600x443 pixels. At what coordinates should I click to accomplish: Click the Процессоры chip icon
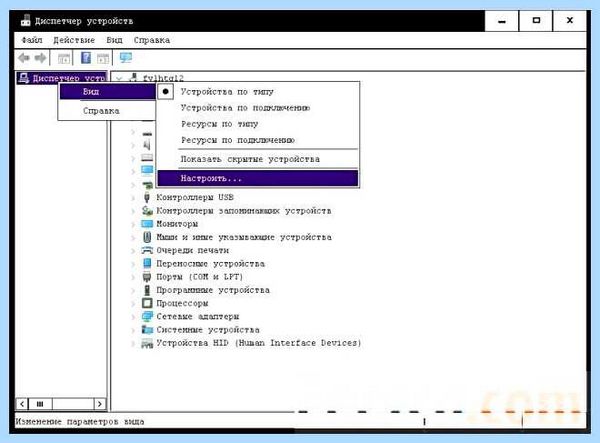pos(147,303)
